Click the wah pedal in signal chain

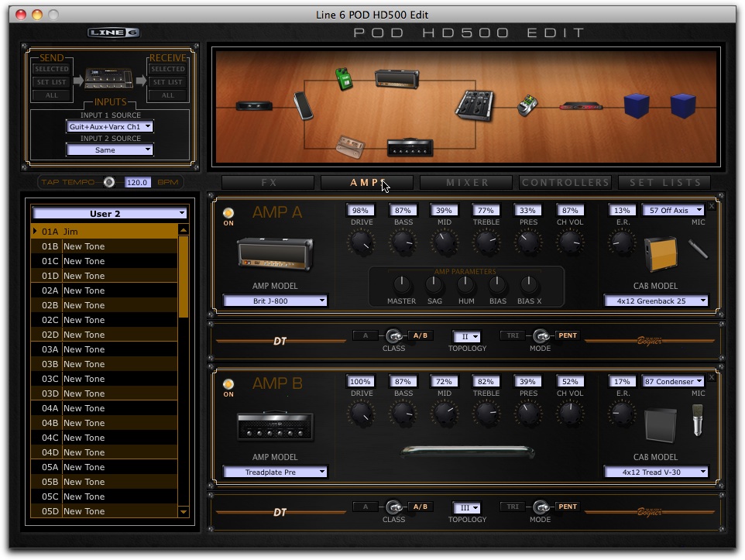[303, 105]
